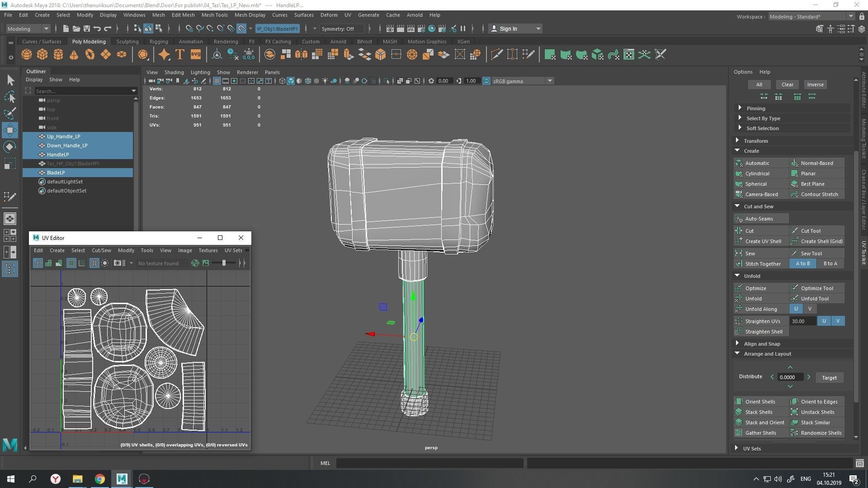Viewport: 868px width, 488px height.
Task: Click the All selection button
Action: (x=759, y=84)
